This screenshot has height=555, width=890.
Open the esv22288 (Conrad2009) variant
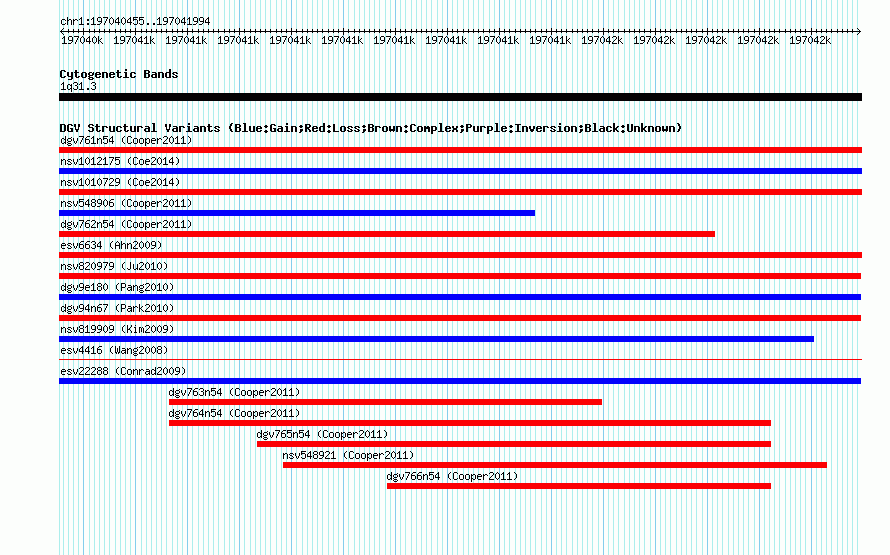click(123, 371)
